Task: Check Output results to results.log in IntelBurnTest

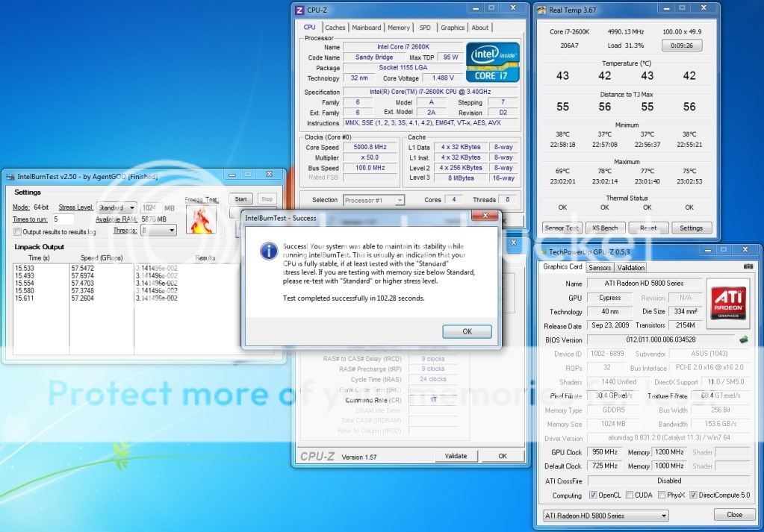Action: (x=17, y=232)
